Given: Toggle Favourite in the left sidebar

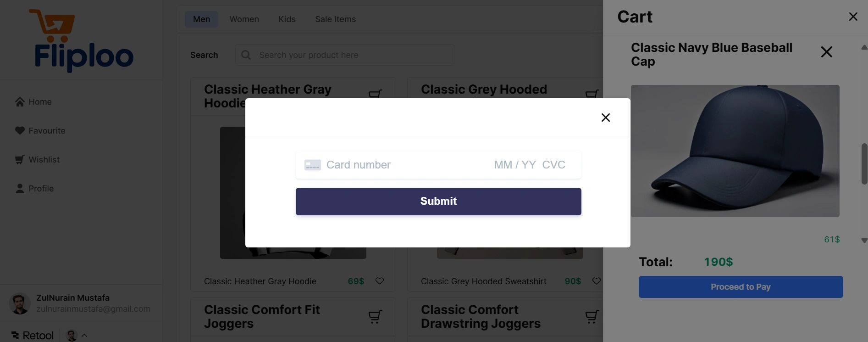Looking at the screenshot, I should click(x=20, y=130).
